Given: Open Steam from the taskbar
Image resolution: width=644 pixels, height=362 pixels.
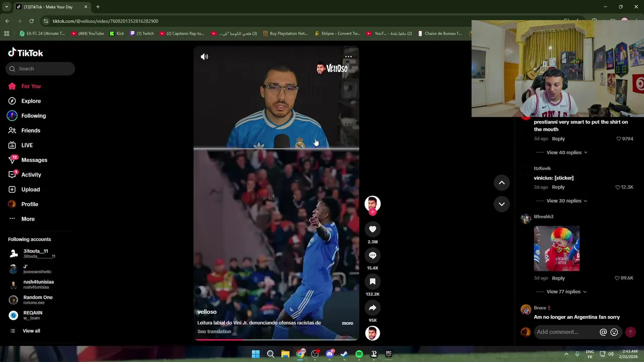Looking at the screenshot, I should click(x=344, y=354).
